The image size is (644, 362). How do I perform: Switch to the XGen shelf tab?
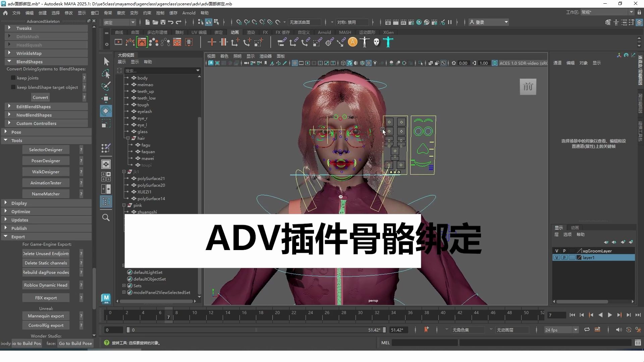388,32
